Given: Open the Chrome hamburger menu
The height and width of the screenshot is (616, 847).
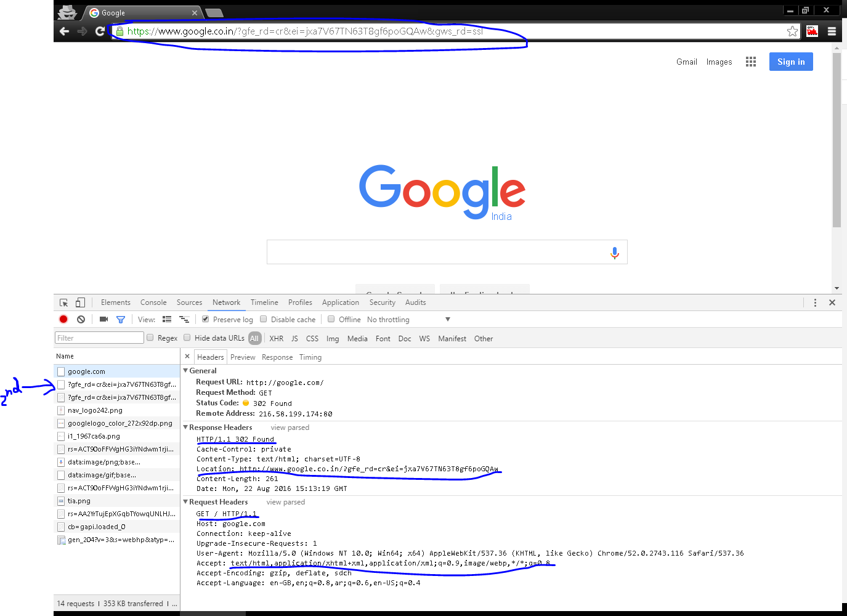Looking at the screenshot, I should [x=832, y=31].
